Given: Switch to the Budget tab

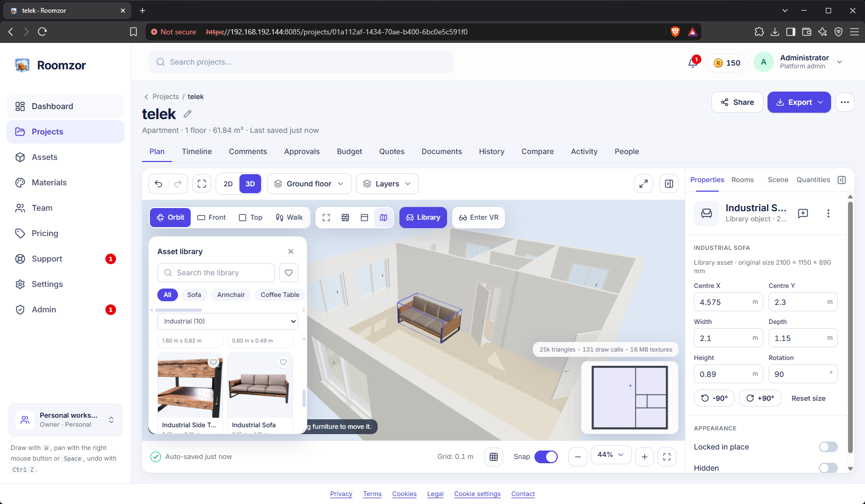Looking at the screenshot, I should pos(350,151).
